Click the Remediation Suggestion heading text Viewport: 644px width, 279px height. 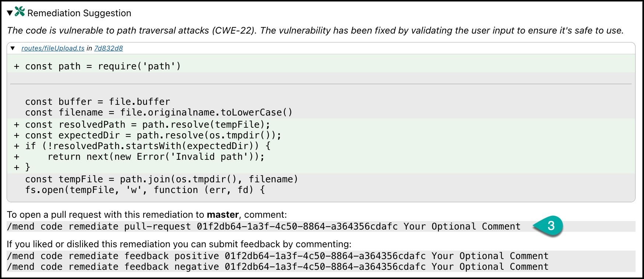point(79,13)
